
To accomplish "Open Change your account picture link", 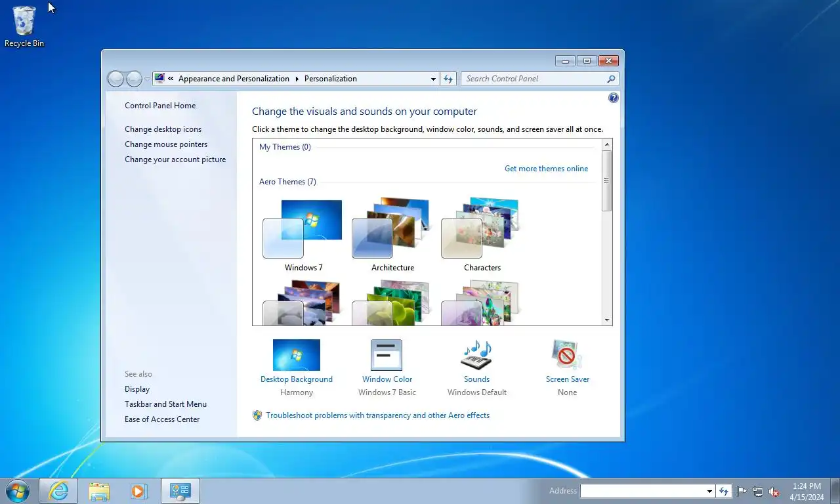I will tap(175, 159).
